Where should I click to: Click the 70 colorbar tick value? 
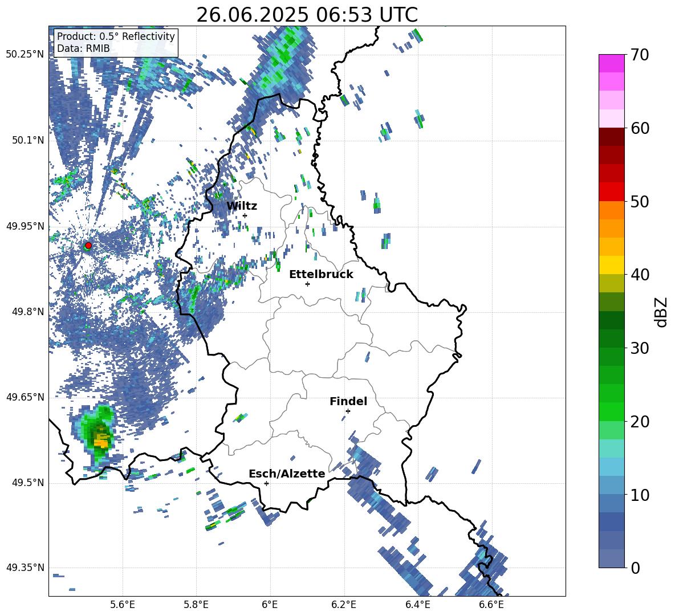click(640, 55)
